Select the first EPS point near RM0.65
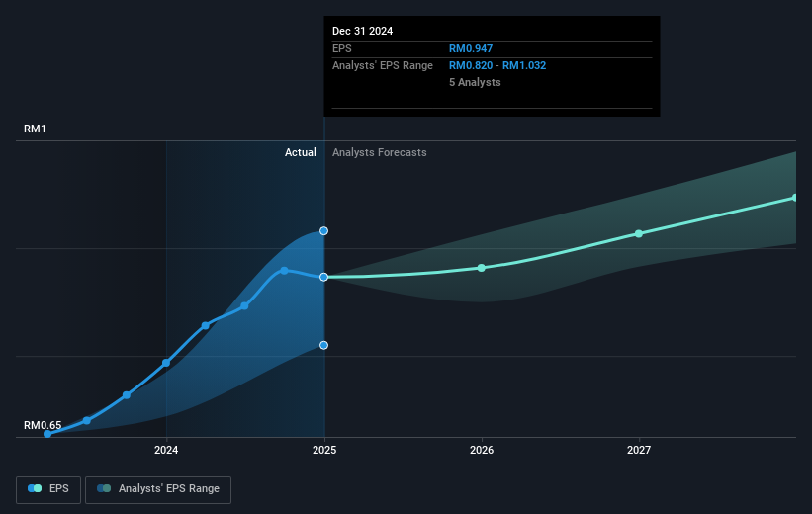Screen dimensions: 812x514 coord(47,434)
